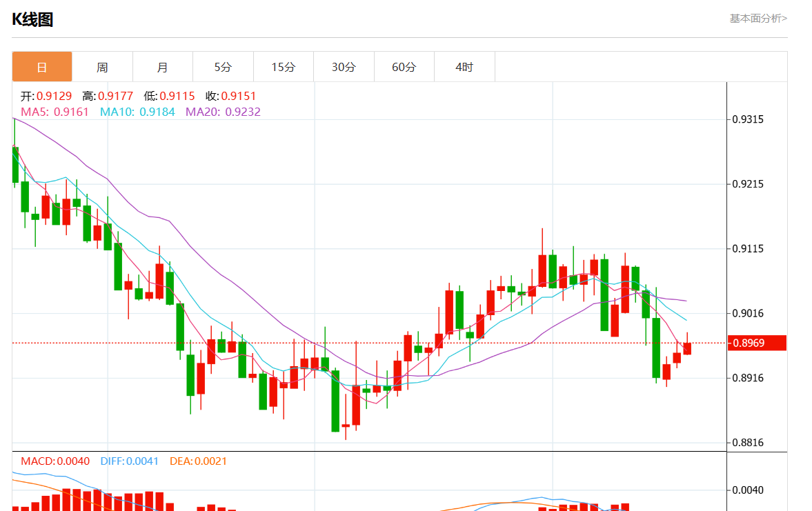
Task: Open the 4时 chart tab
Action: [464, 67]
